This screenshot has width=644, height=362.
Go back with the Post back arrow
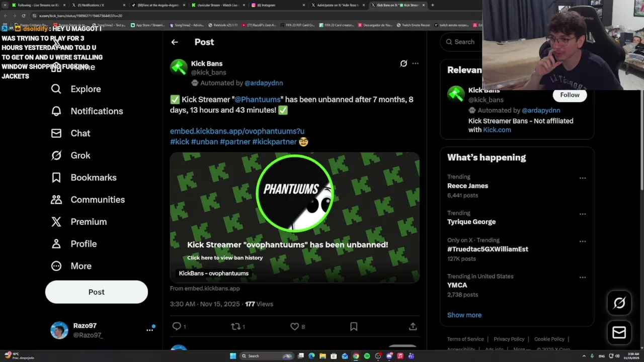click(x=175, y=42)
